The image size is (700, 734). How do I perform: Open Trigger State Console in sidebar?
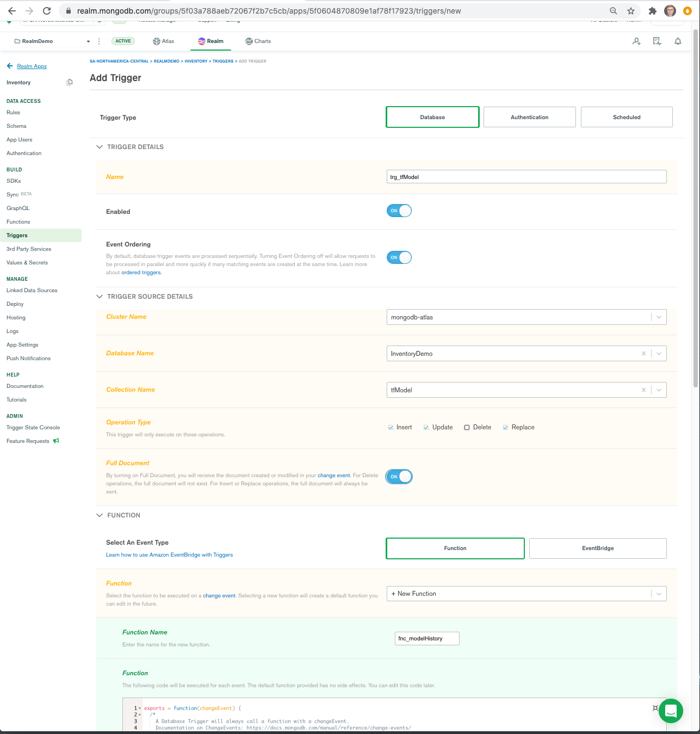point(33,428)
